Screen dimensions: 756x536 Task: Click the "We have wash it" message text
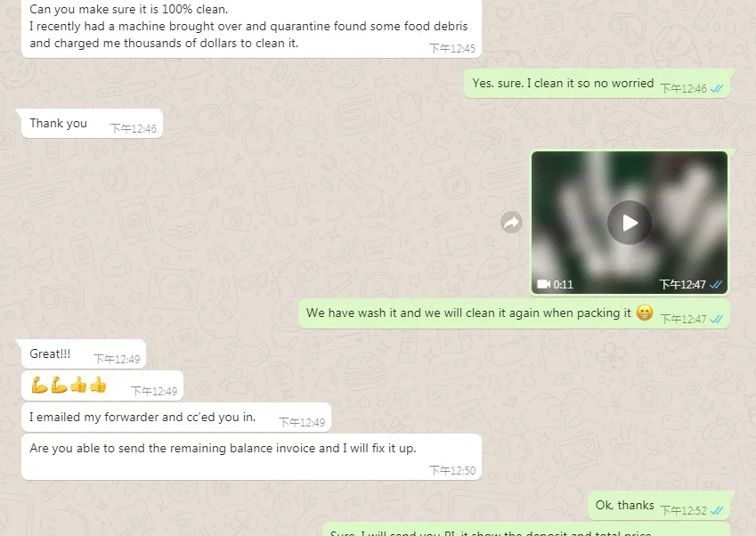468,313
